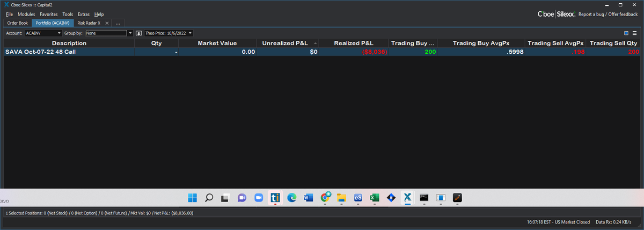Sort by the Market Value column header
The height and width of the screenshot is (230, 644).
[x=217, y=43]
